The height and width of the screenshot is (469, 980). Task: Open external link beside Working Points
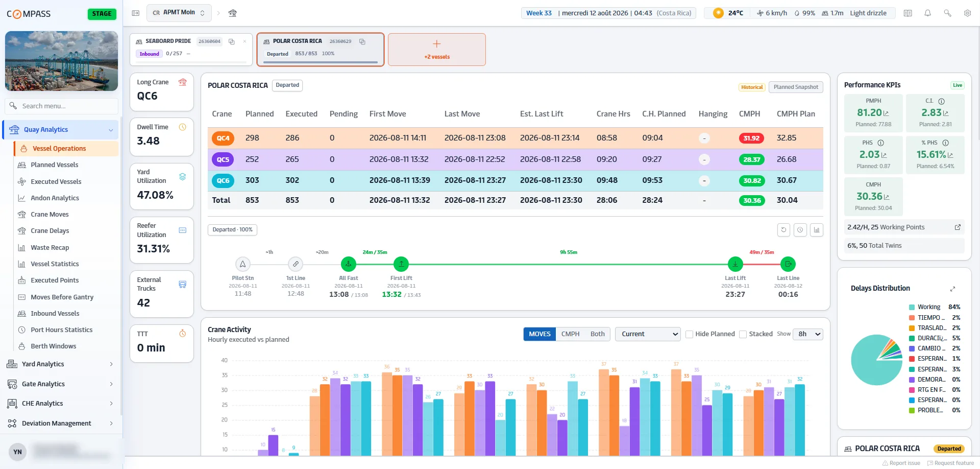(958, 227)
